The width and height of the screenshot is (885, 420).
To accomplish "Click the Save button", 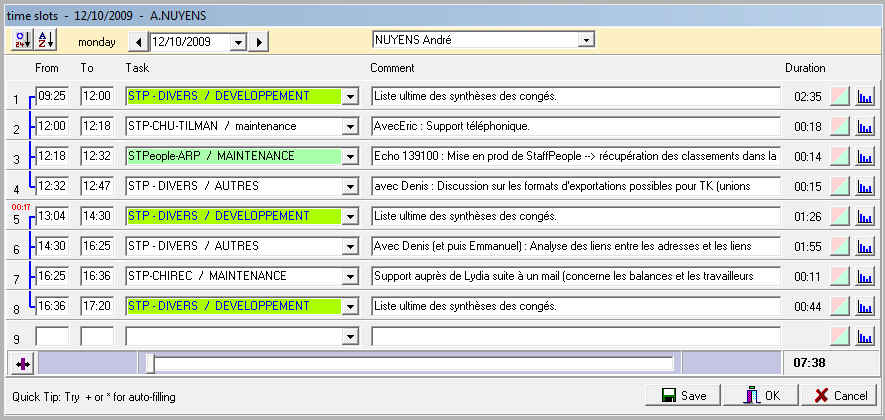I will click(x=684, y=395).
